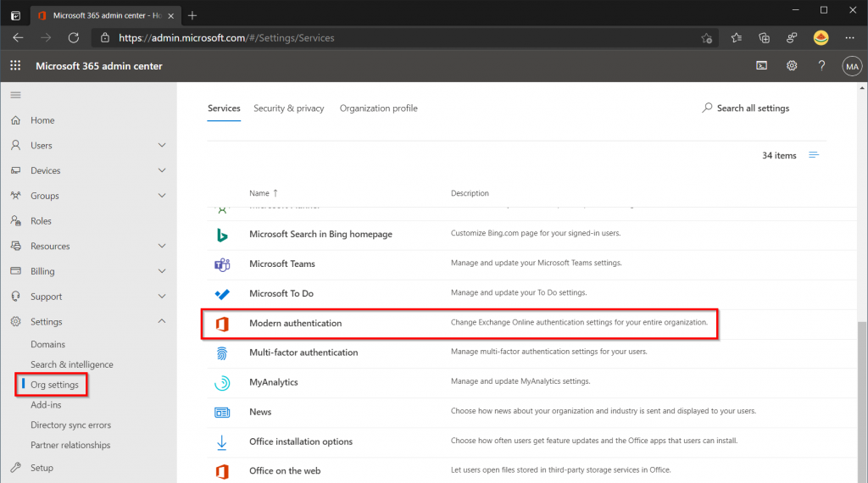Screen dimensions: 868x483
Task: Click the Bing logo icon
Action: coord(222,235)
